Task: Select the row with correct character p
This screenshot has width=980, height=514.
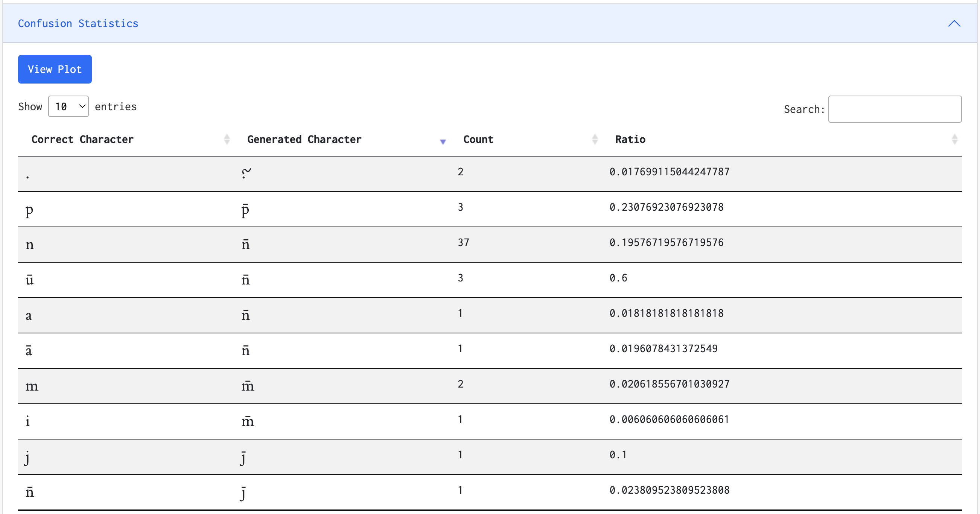Action: tap(29, 210)
